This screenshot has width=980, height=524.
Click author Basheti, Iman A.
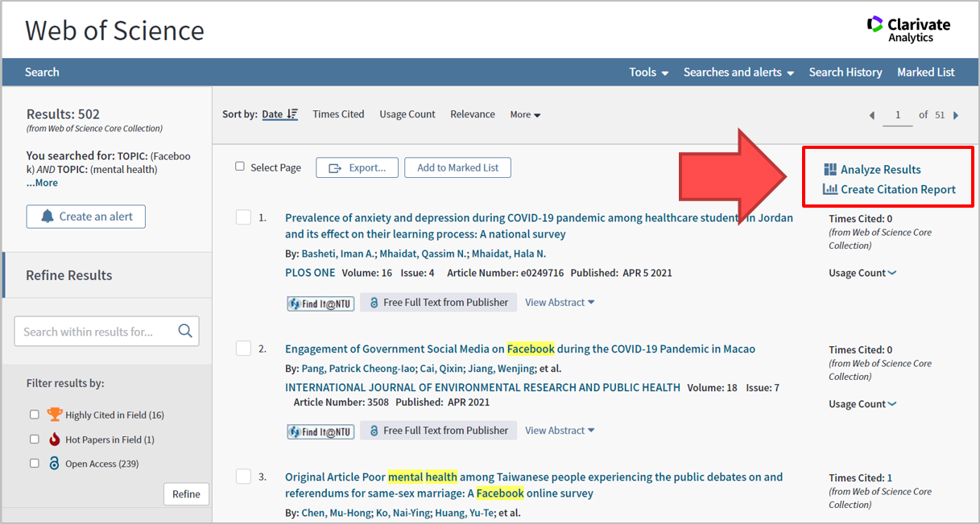pyautogui.click(x=337, y=254)
